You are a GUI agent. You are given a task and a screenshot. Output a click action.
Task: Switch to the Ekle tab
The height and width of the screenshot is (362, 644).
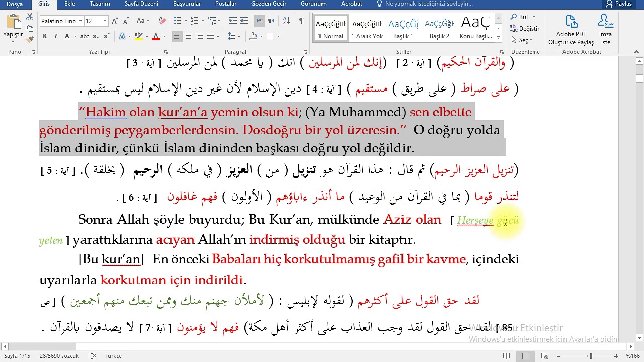(70, 4)
